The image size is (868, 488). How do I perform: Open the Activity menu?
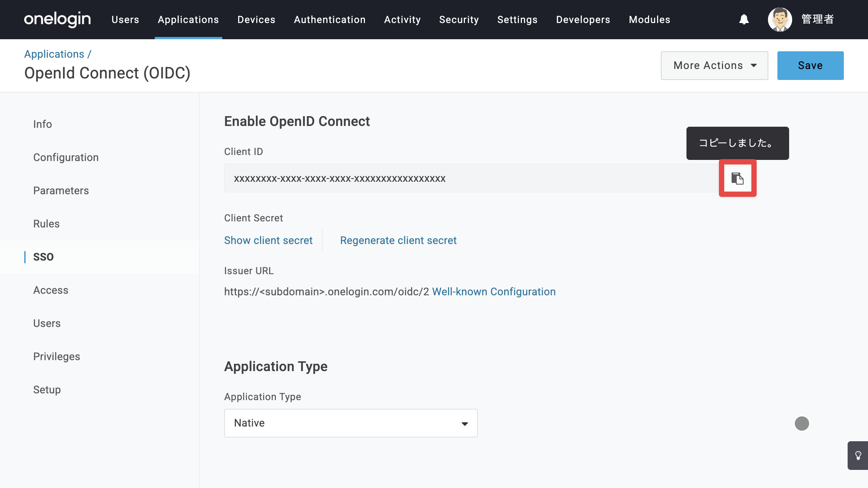402,20
